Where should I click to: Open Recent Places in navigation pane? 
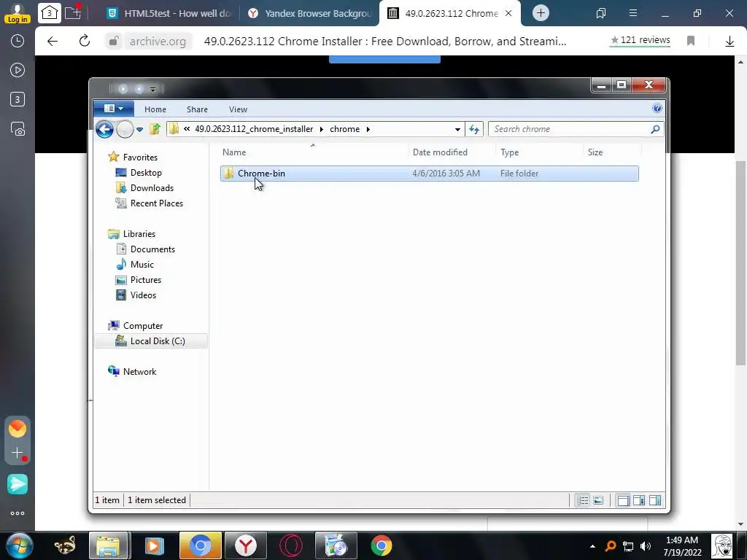click(157, 203)
